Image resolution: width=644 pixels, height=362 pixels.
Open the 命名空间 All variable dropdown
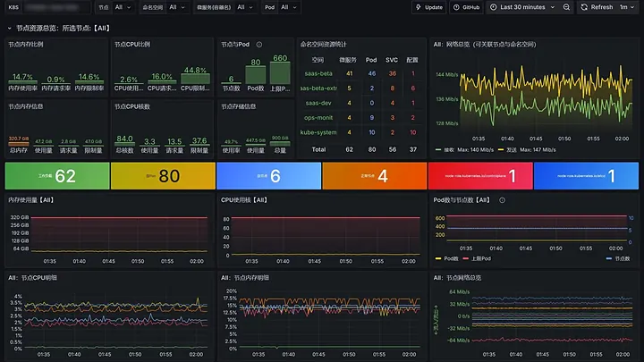tap(177, 7)
